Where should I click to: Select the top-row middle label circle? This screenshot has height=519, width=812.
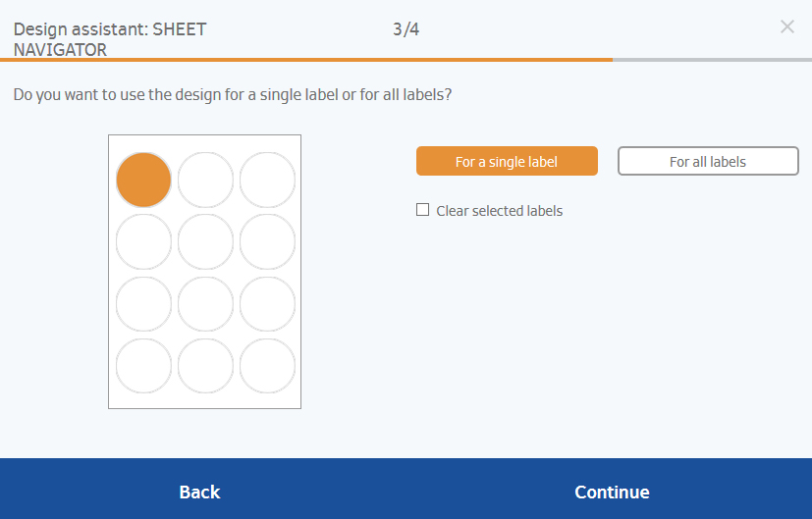(205, 180)
